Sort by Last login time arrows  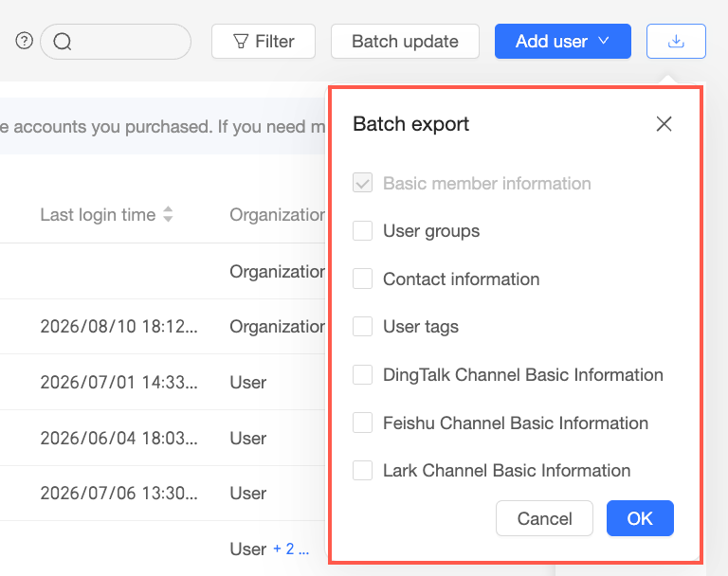point(168,214)
